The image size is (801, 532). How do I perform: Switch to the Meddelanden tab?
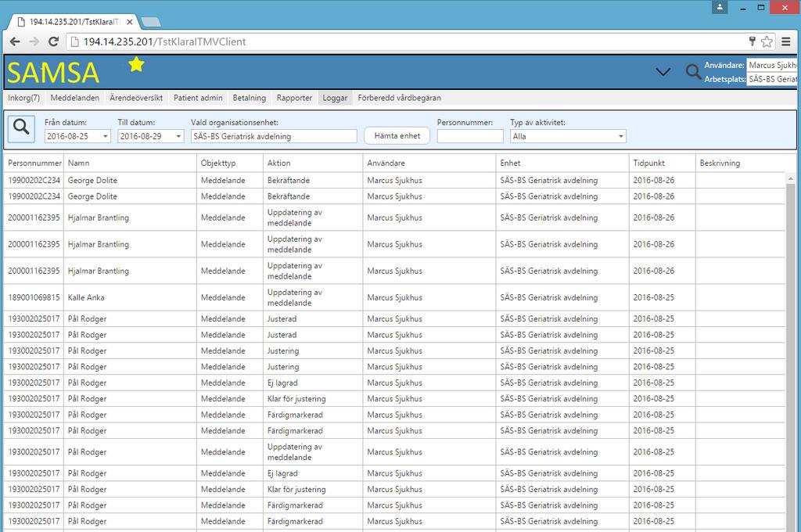coord(75,98)
